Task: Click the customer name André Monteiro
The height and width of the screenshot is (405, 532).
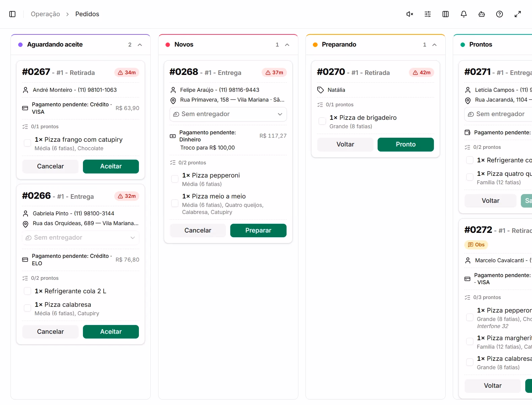Action: [x=53, y=90]
